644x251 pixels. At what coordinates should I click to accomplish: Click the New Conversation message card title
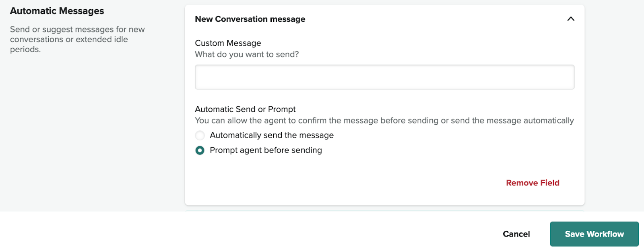[x=250, y=19]
